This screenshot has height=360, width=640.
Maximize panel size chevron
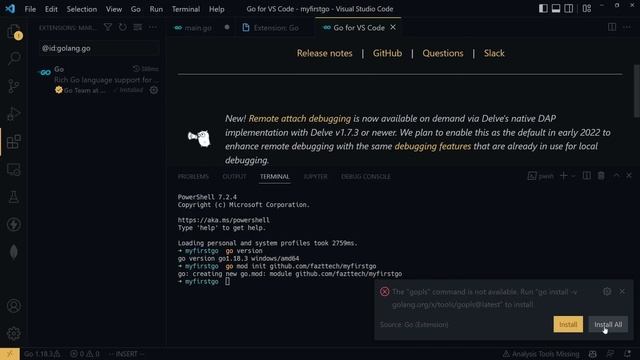coord(616,176)
